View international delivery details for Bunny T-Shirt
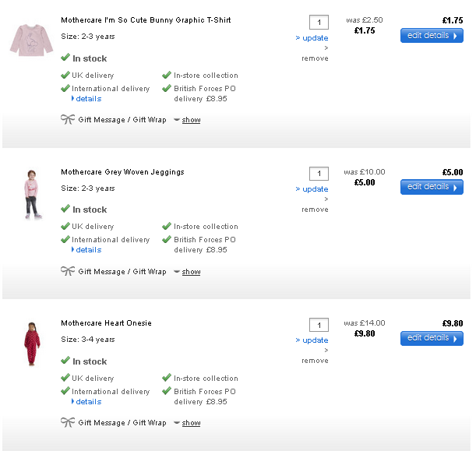Viewport: 476px width, 451px height. tap(88, 99)
